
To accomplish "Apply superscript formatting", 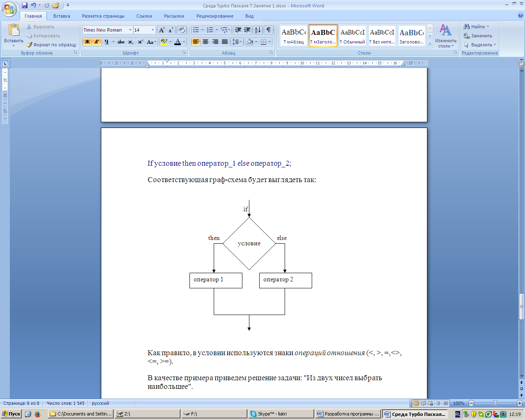I will (x=140, y=42).
